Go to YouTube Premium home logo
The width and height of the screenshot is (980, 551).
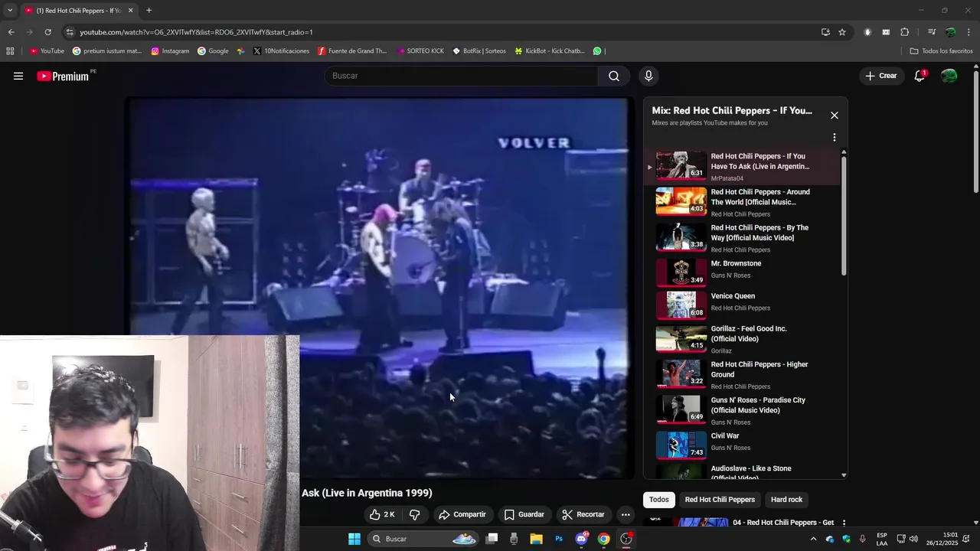coord(63,76)
